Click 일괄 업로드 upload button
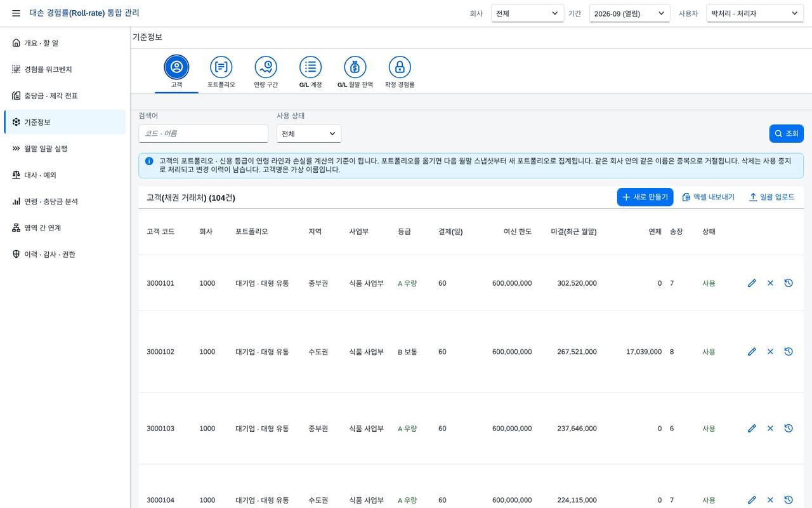The width and height of the screenshot is (812, 508). pos(771,197)
